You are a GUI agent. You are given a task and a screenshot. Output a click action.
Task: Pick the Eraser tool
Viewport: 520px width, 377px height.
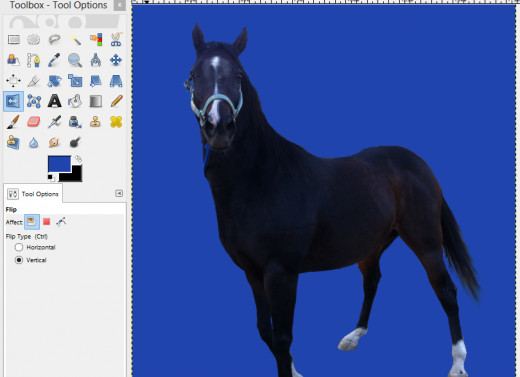point(34,122)
